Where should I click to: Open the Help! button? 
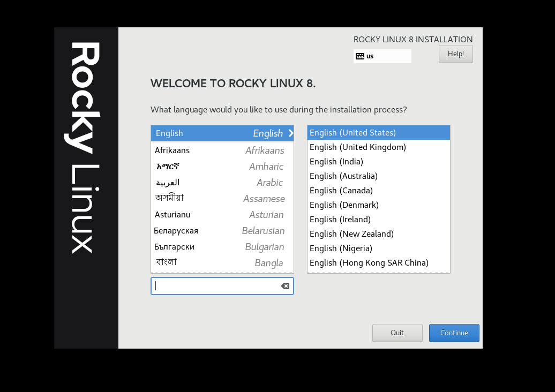(x=455, y=54)
